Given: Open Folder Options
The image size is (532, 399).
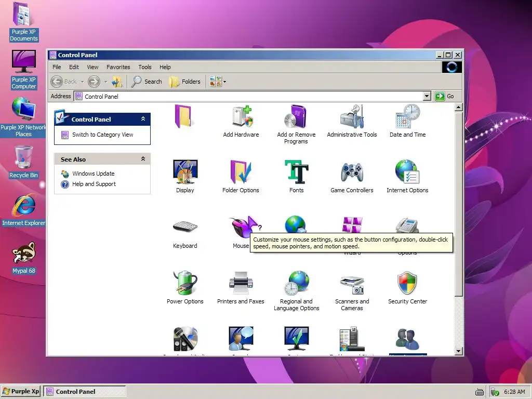Looking at the screenshot, I should click(241, 177).
